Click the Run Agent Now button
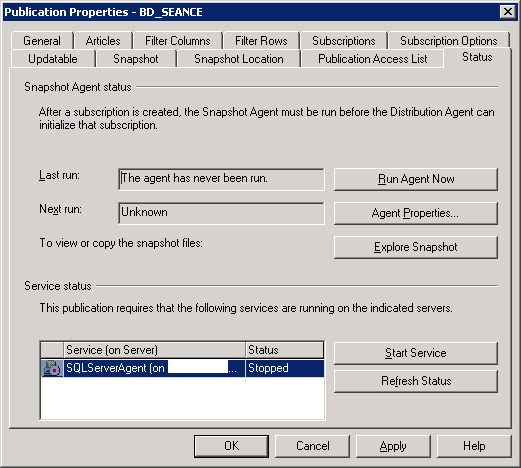Viewport: 521px width, 468px height. pyautogui.click(x=416, y=179)
